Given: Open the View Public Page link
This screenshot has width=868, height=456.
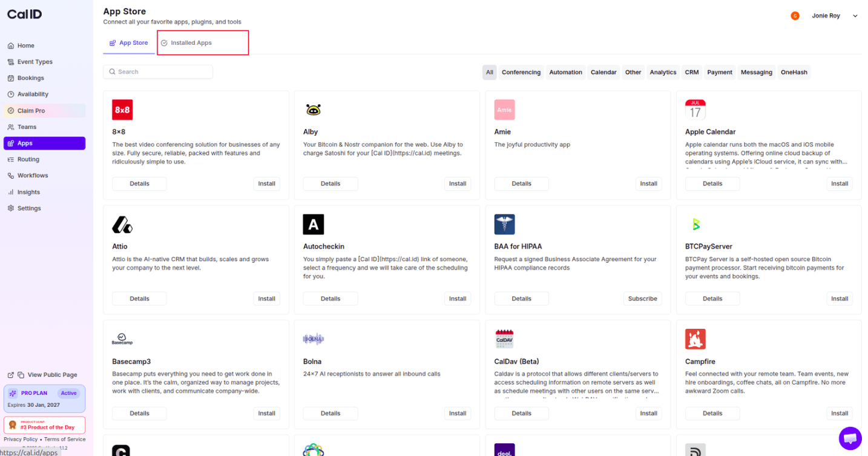Looking at the screenshot, I should point(53,375).
